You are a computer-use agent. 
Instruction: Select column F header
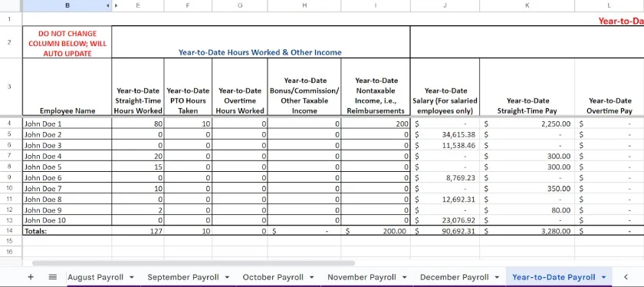[188, 5]
